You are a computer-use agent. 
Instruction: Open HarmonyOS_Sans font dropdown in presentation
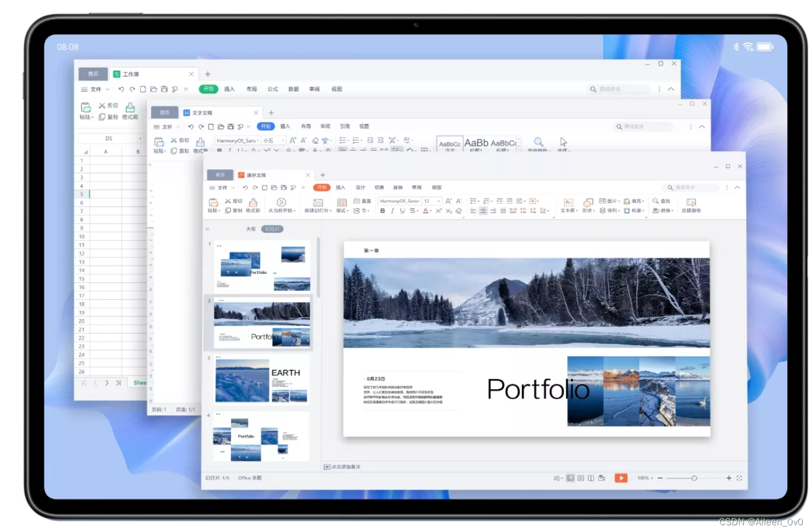(400, 201)
